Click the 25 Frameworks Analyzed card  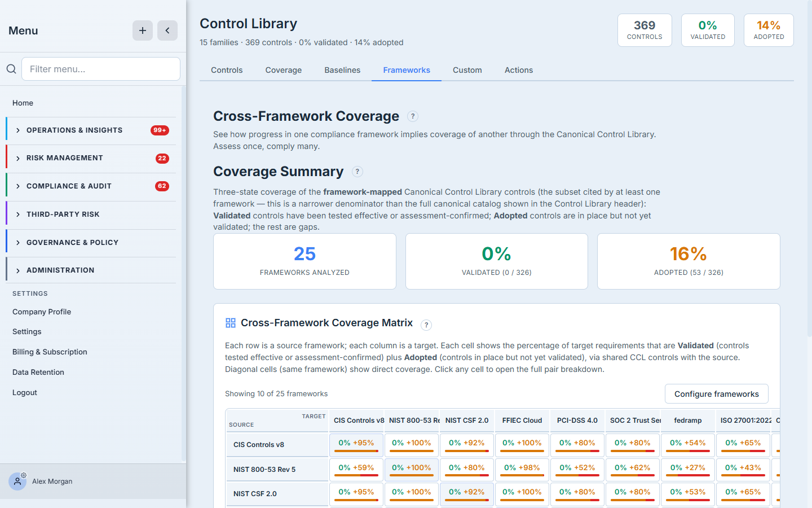[x=304, y=261]
